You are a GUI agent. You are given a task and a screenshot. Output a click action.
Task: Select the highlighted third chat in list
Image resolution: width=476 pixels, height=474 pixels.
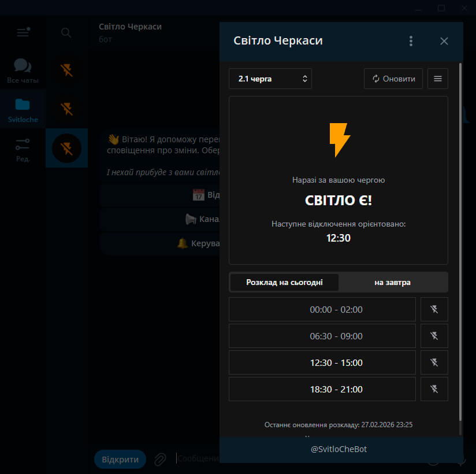point(66,148)
